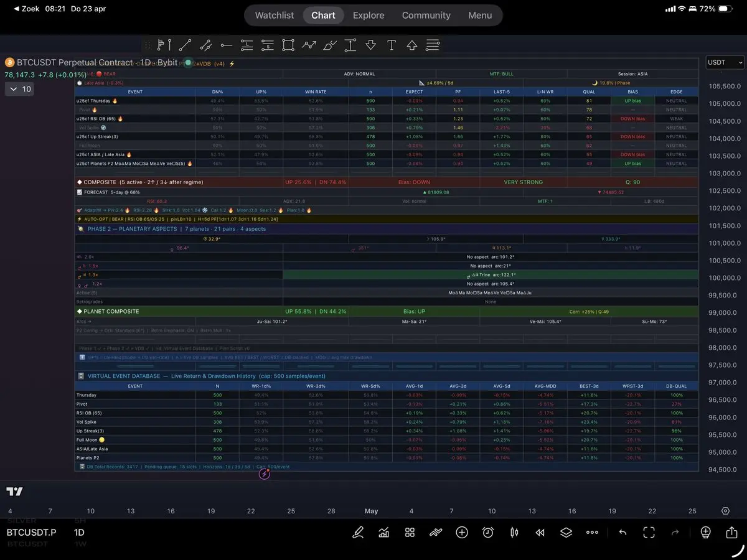Pick the text annotation tool
747x560 pixels.
(391, 45)
